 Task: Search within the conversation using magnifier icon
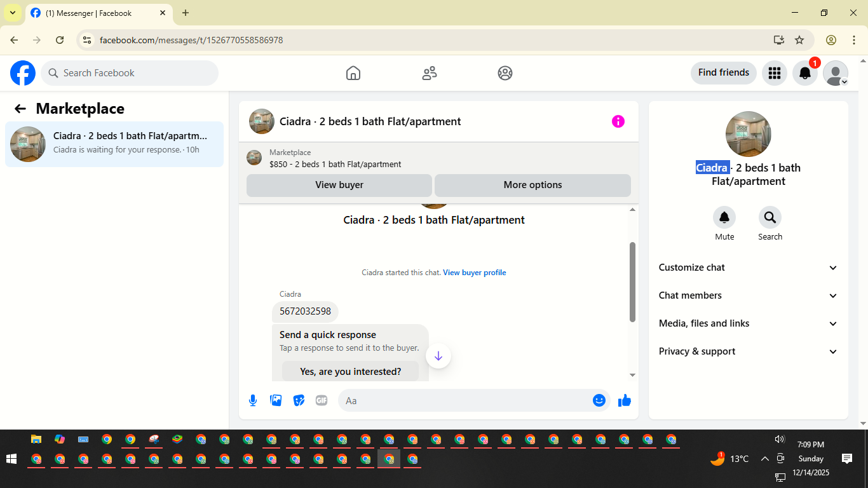click(770, 218)
